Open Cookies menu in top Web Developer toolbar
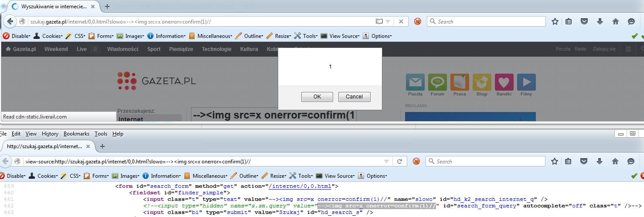644x217 pixels. click(48, 36)
